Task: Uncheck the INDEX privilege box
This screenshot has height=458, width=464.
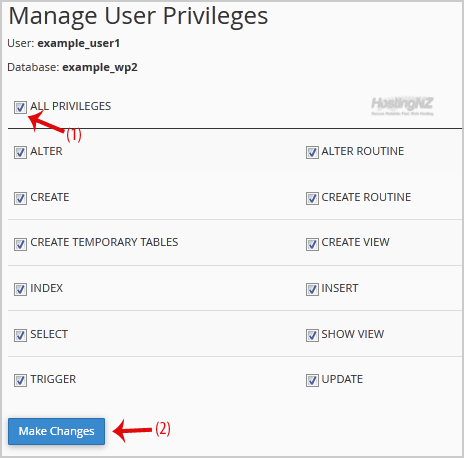Action: pos(20,289)
